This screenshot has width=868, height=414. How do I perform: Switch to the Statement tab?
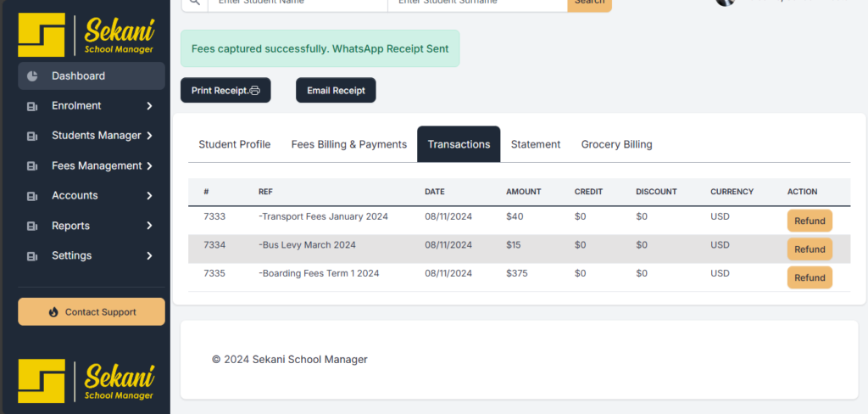pyautogui.click(x=536, y=145)
